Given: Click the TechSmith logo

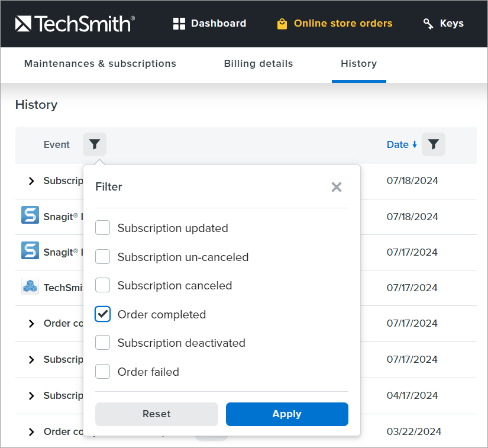Looking at the screenshot, I should click(x=75, y=24).
